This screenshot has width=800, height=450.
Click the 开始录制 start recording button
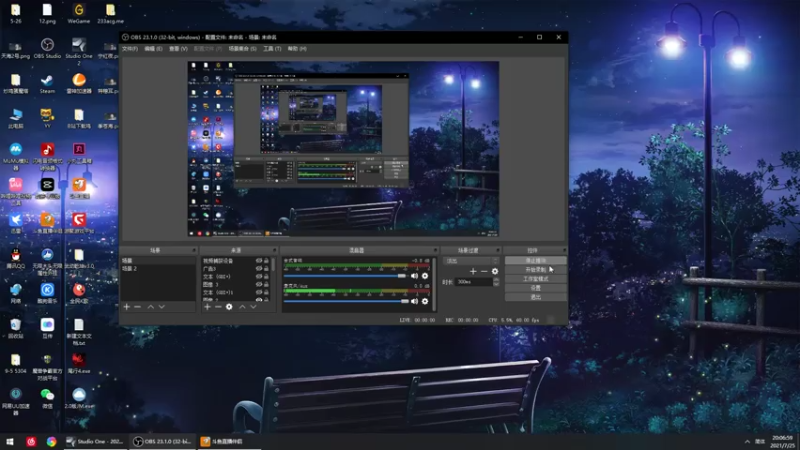[535, 270]
